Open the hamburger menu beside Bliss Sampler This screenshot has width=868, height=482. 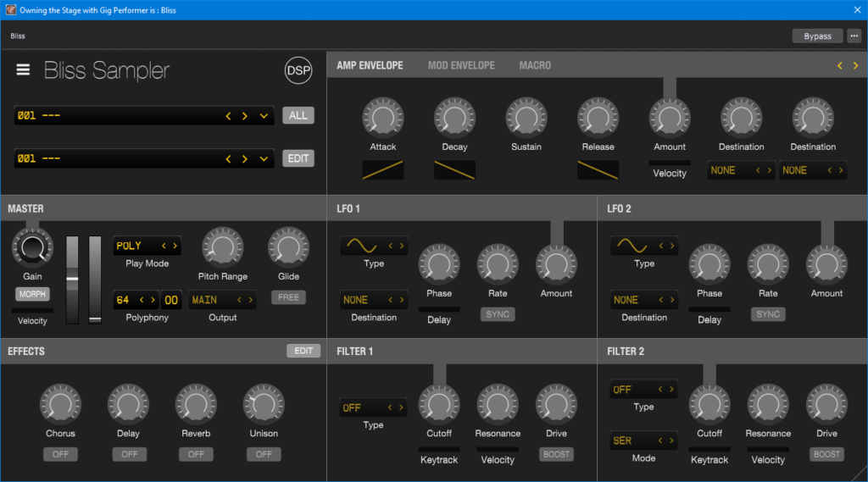(x=23, y=69)
